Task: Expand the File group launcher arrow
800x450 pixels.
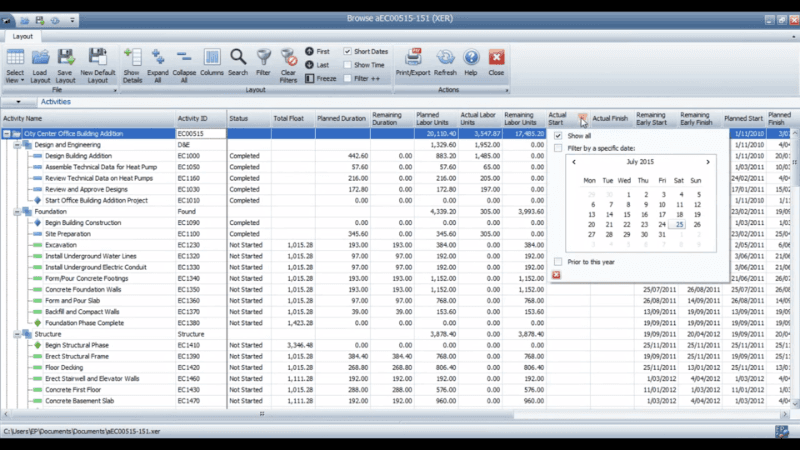Action: pos(115,90)
